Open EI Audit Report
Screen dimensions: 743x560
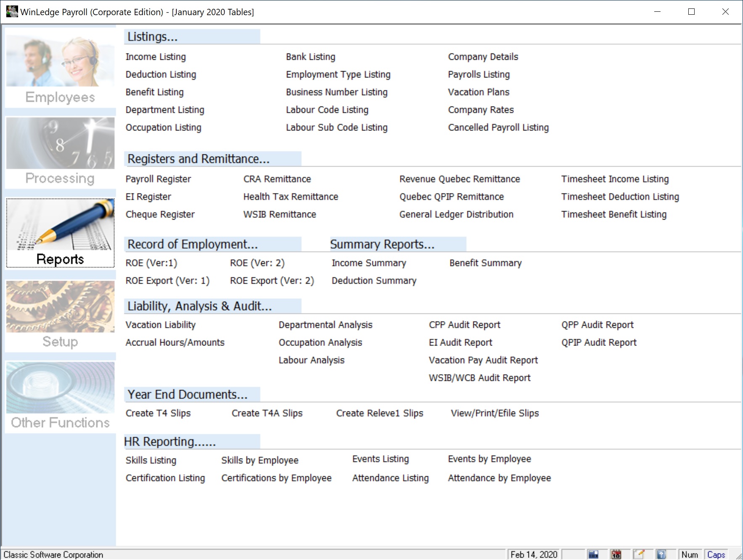(x=460, y=342)
